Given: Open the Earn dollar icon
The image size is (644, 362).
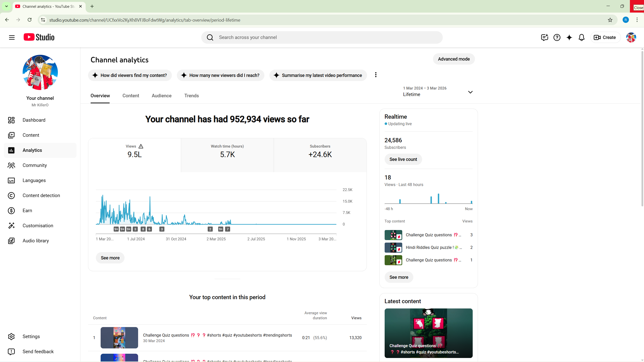Looking at the screenshot, I should tap(11, 211).
